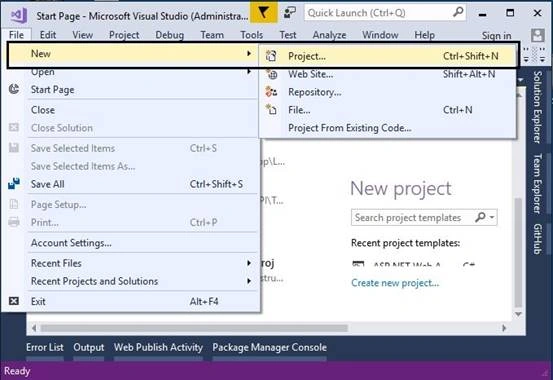Click the new File icon in submenu

[271, 110]
